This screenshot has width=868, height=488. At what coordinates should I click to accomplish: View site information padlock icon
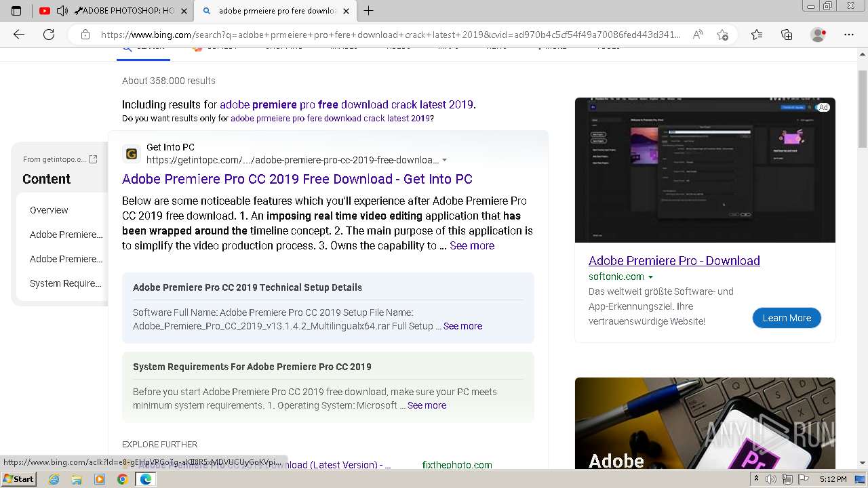(x=85, y=35)
